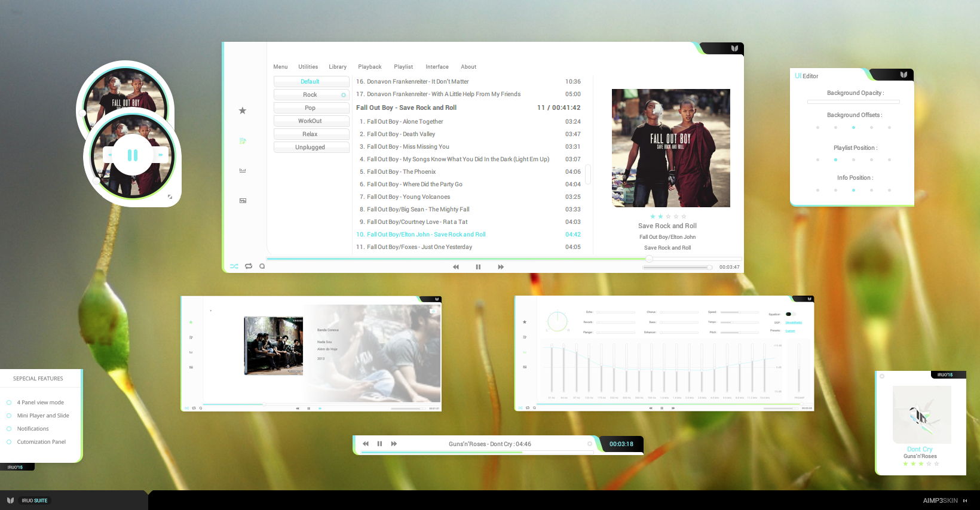980x510 pixels.
Task: Select the highlighted Playlist Position dot
Action: click(835, 159)
